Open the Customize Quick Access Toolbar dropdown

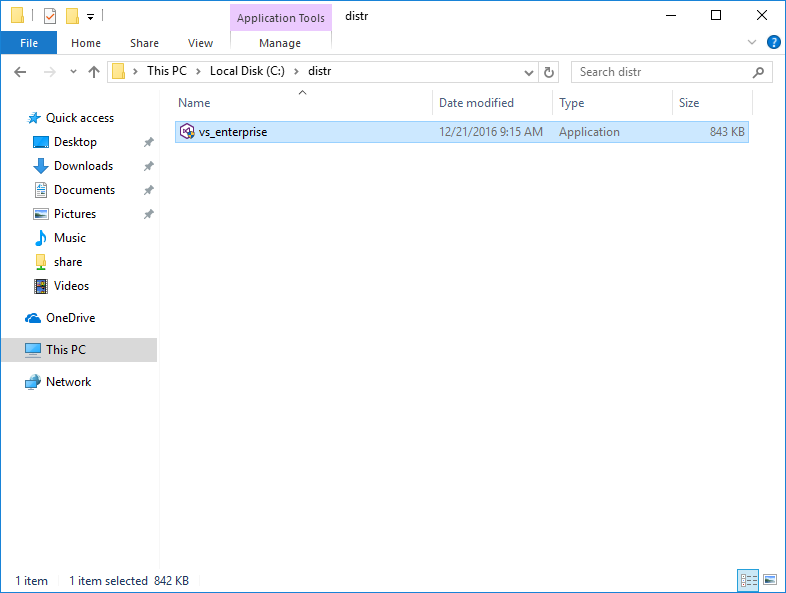point(90,17)
